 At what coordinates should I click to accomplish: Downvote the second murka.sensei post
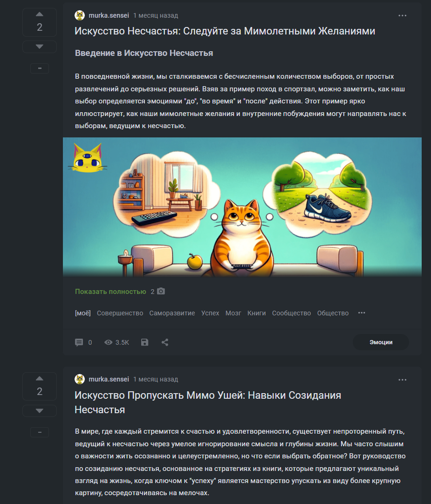click(40, 411)
